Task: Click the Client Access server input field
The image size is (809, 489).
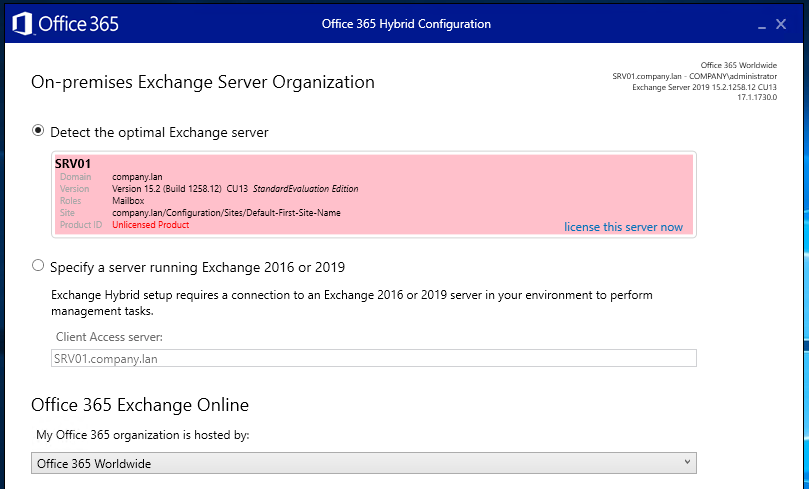Action: [374, 358]
